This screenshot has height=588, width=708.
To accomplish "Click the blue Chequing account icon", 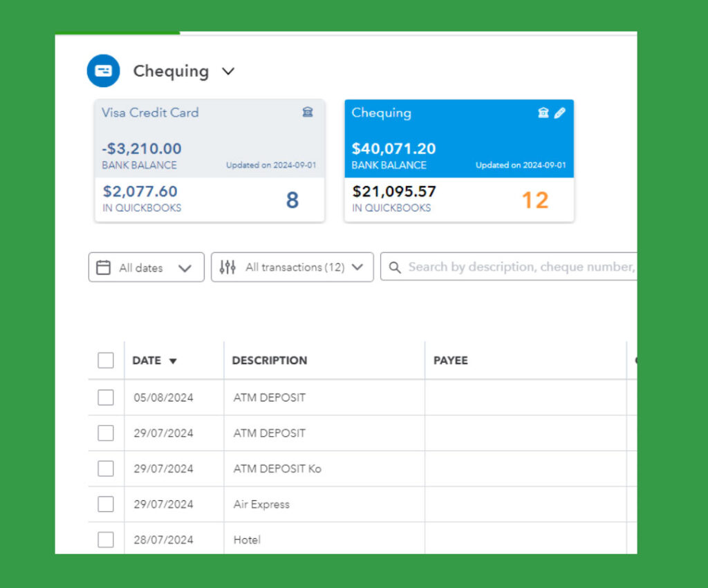I will click(x=103, y=70).
